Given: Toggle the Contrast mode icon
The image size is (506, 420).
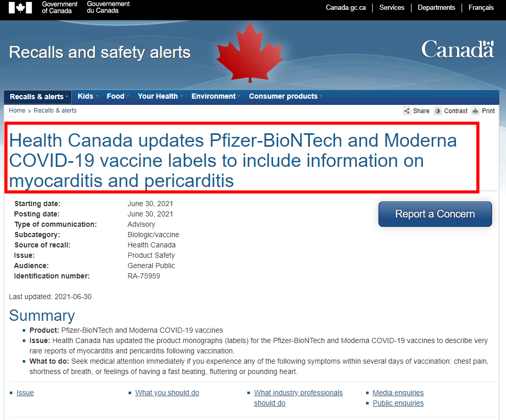Looking at the screenshot, I should click(438, 111).
